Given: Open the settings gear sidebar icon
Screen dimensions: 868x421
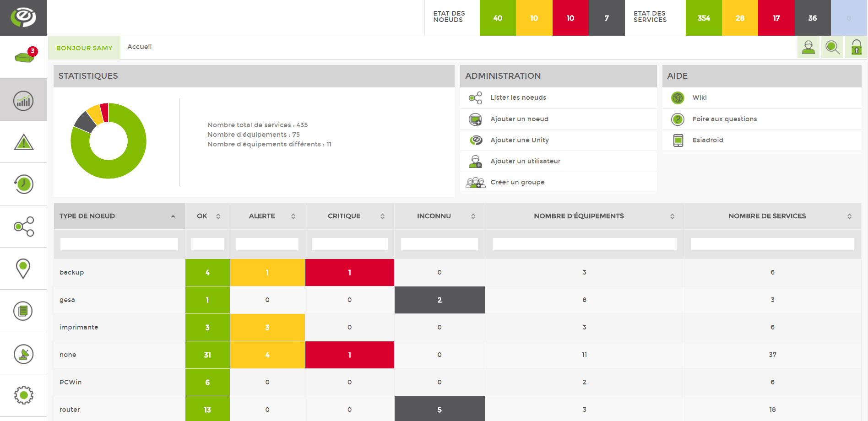Looking at the screenshot, I should (23, 395).
